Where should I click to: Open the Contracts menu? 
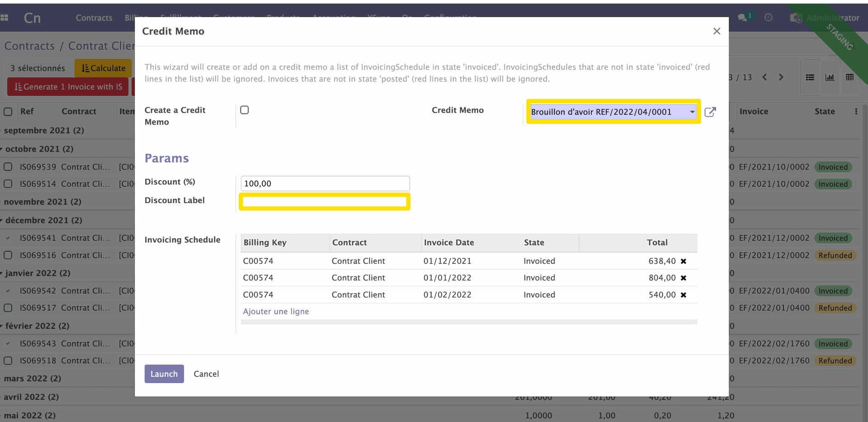pos(94,18)
